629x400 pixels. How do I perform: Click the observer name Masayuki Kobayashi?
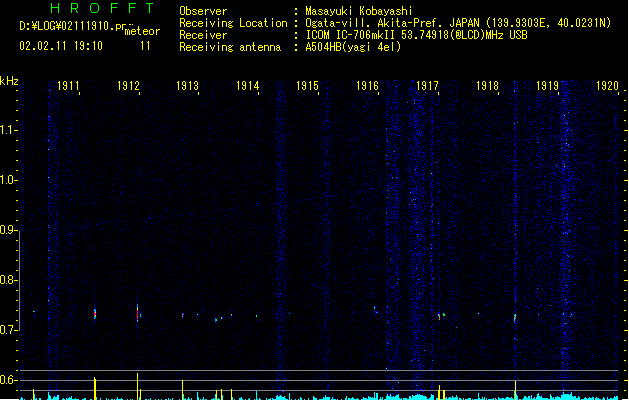click(x=359, y=11)
